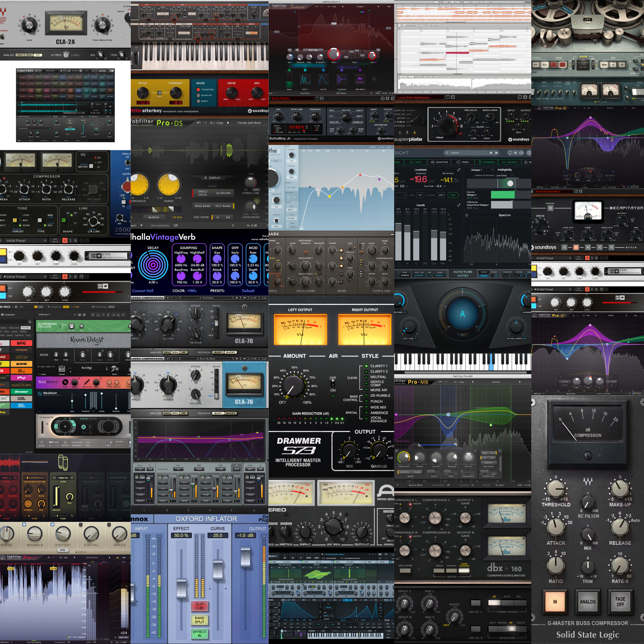Open Listener Environment Low Noise dropdown
This screenshot has height=644, width=644.
tap(504, 175)
